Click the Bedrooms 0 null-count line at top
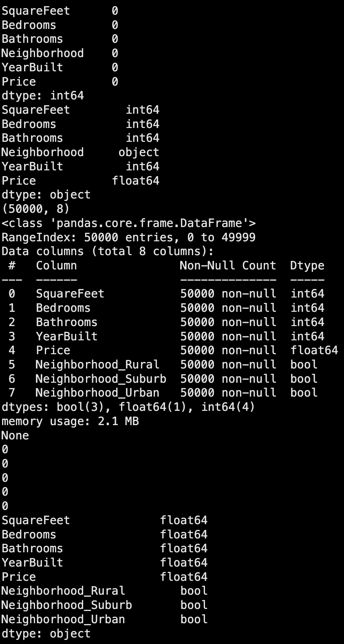Screen dimensions: 344x644 60,25
